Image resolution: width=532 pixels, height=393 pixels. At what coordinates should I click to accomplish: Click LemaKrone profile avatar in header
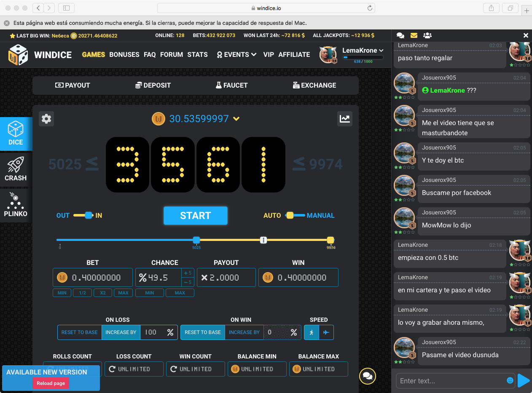point(328,54)
